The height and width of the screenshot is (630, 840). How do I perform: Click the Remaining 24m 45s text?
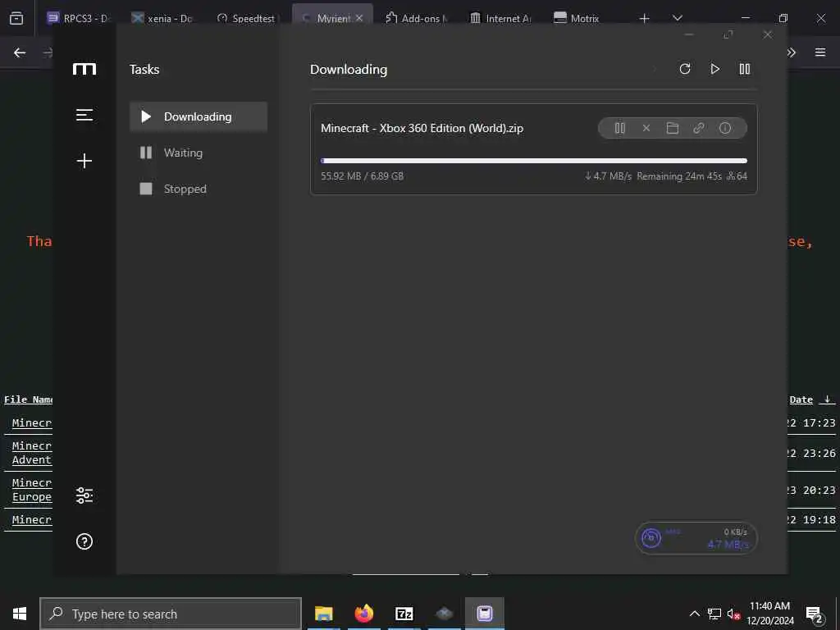pos(678,176)
